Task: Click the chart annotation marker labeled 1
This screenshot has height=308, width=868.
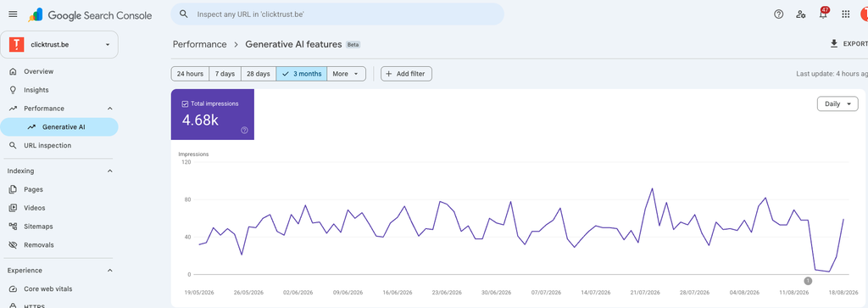Action: pos(808,281)
